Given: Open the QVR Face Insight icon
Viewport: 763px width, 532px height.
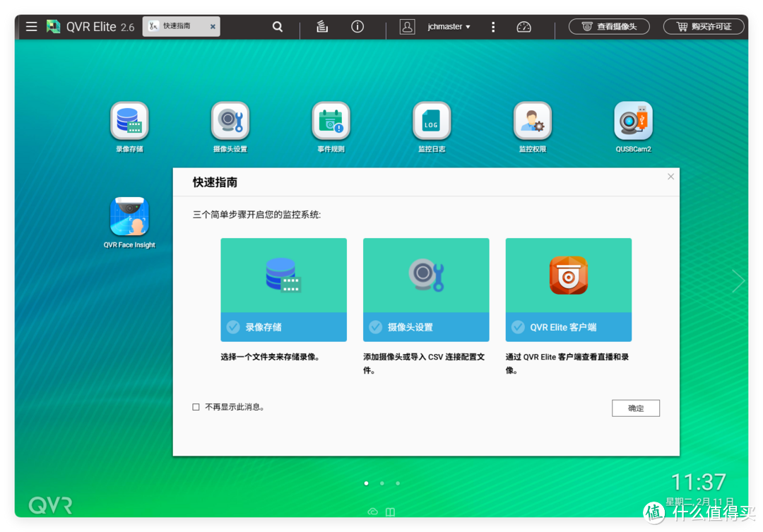Looking at the screenshot, I should coord(129,217).
